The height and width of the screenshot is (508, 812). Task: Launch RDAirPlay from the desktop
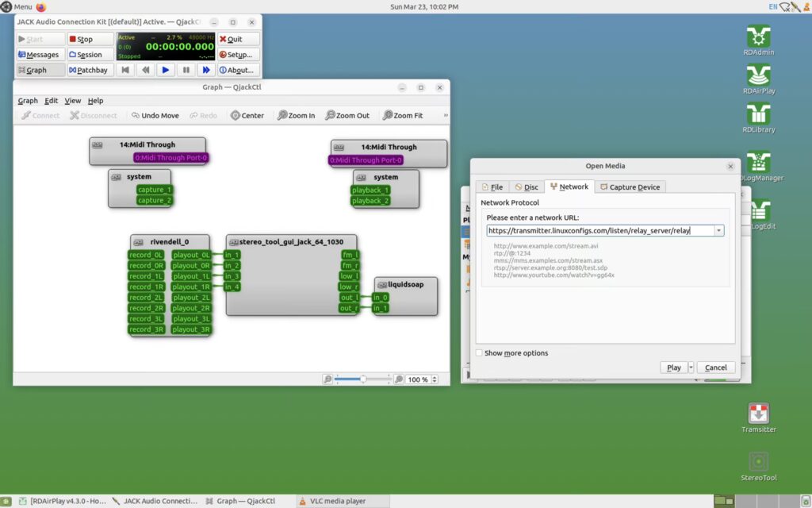click(x=758, y=79)
